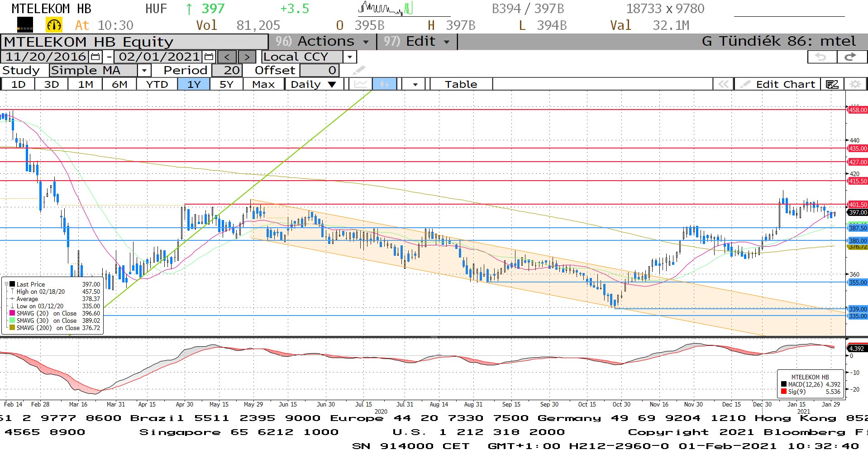
Task: Select the YTD time range
Action: 157,84
